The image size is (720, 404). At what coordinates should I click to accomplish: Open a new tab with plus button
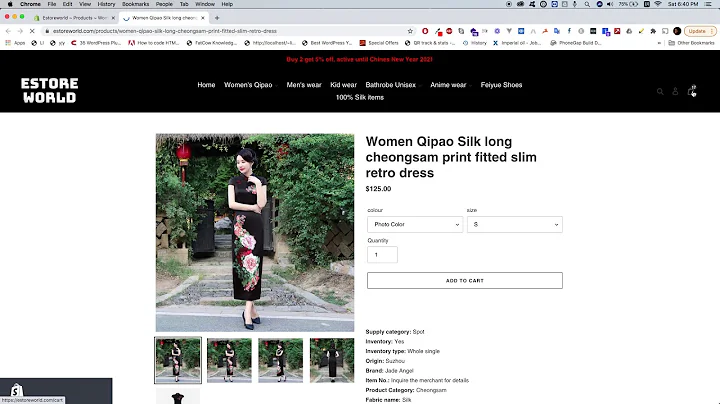coord(217,18)
